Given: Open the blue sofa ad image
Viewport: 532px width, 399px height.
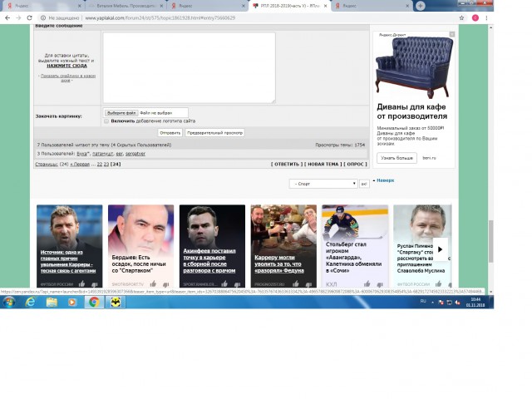Looking at the screenshot, I should point(414,66).
